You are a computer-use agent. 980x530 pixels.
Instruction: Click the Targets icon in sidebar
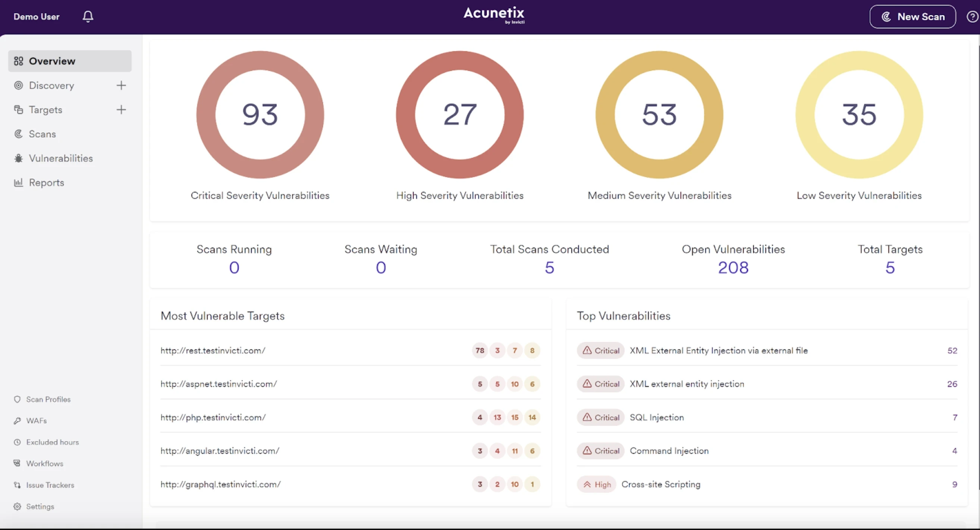(18, 109)
